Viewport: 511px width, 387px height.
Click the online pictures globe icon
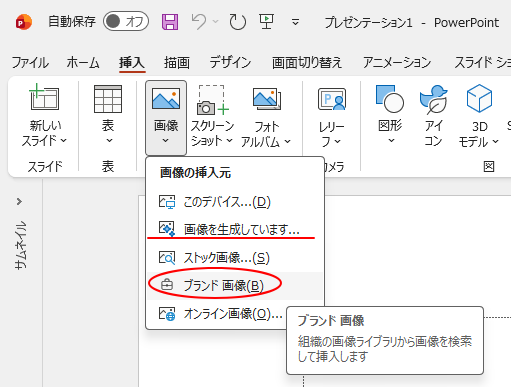coord(167,314)
